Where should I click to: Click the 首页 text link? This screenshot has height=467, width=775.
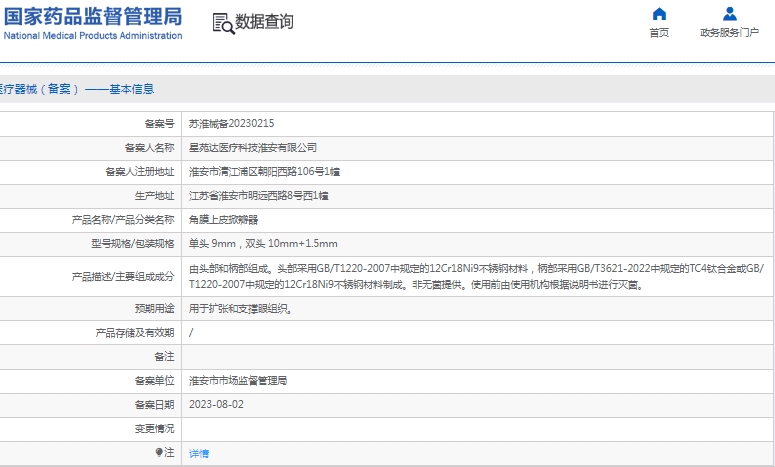[659, 33]
